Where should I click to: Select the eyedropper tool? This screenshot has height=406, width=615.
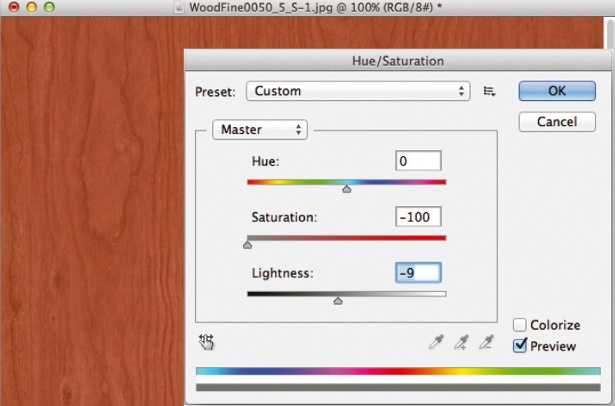[437, 342]
